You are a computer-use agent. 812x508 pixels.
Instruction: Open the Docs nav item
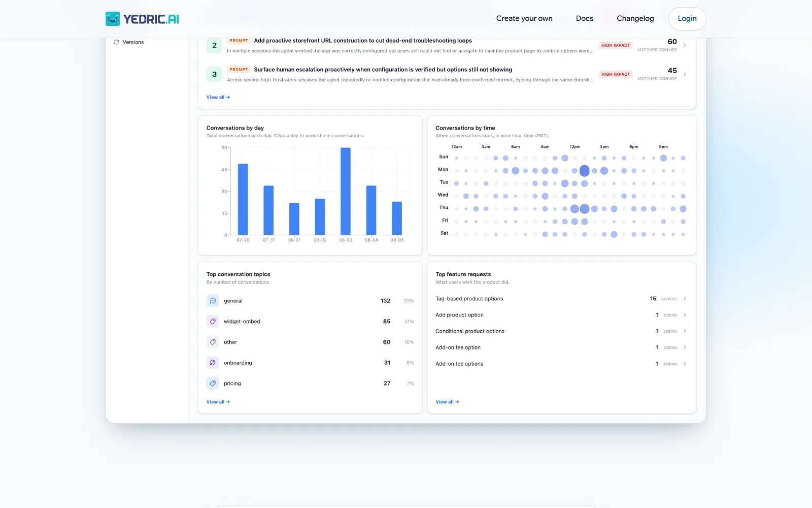coord(584,18)
